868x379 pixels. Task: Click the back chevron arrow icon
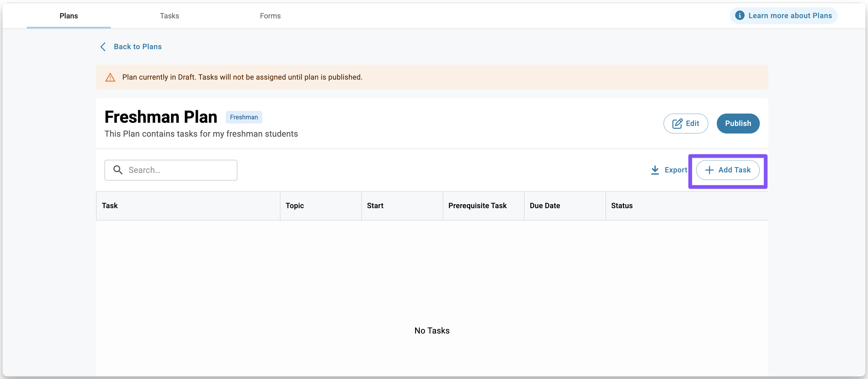[103, 47]
